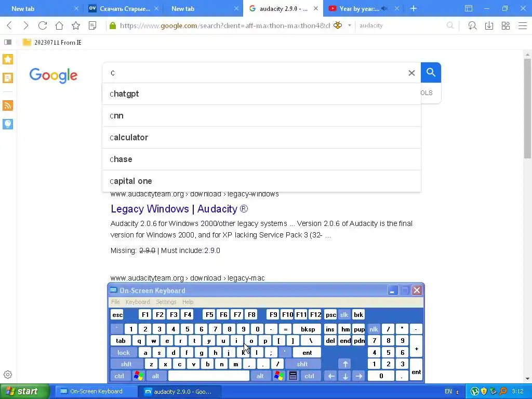Open the downloads icon in browser toolbar
532x399 pixels.
489,25
